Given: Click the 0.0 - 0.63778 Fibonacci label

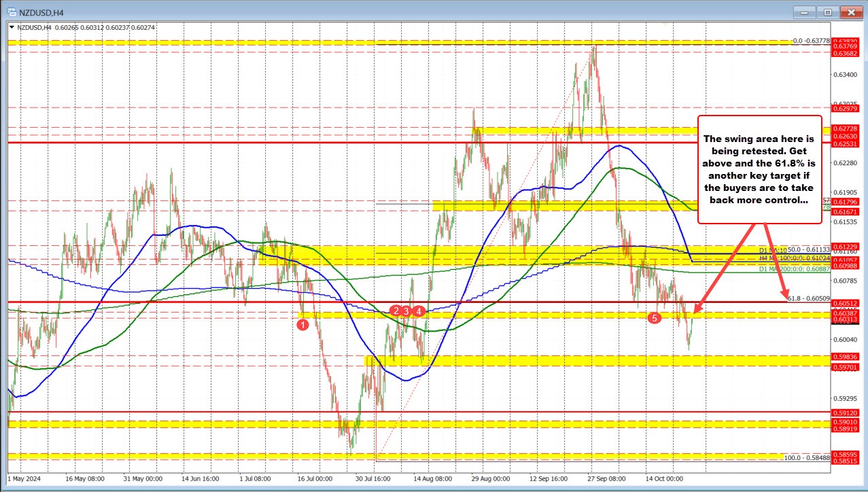Looking at the screenshot, I should 811,40.
